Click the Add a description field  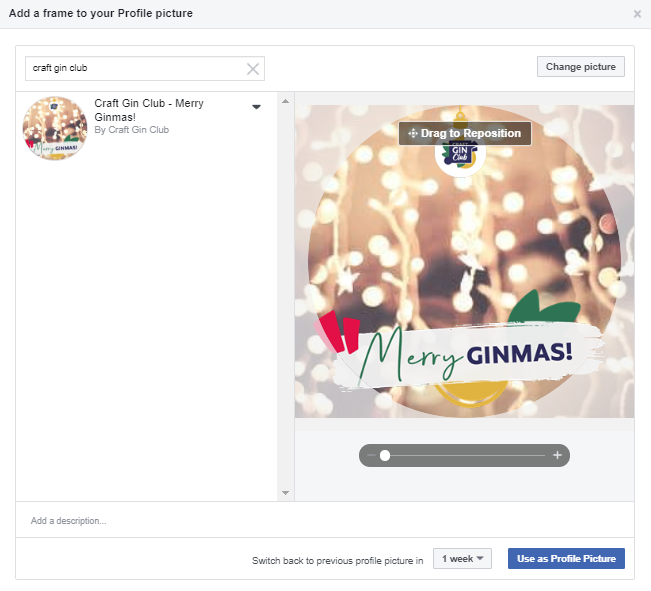pyautogui.click(x=325, y=520)
